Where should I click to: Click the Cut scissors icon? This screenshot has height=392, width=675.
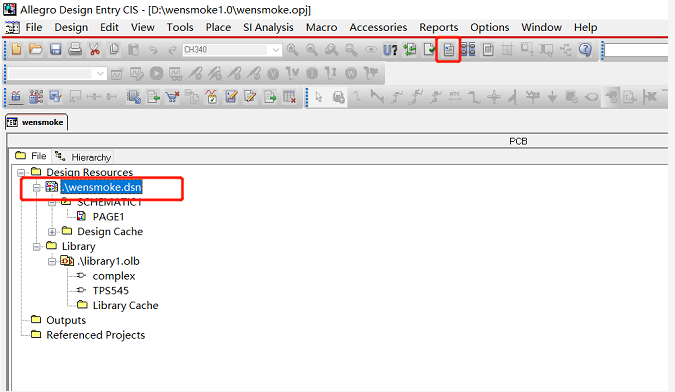[x=94, y=49]
